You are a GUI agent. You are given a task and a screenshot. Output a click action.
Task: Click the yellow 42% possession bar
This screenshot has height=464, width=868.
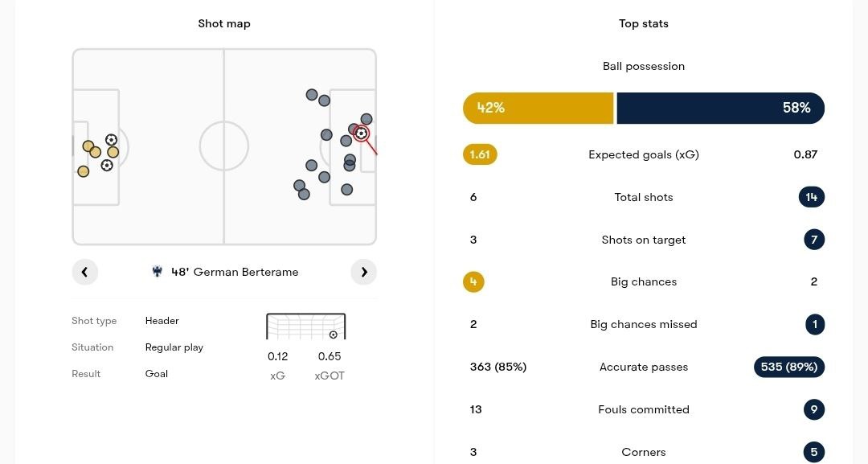pyautogui.click(x=538, y=108)
